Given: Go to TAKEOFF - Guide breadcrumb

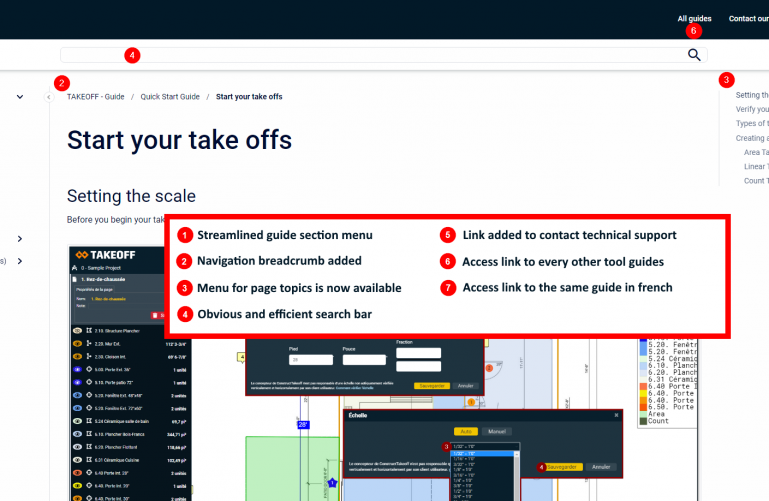Looking at the screenshot, I should point(96,97).
